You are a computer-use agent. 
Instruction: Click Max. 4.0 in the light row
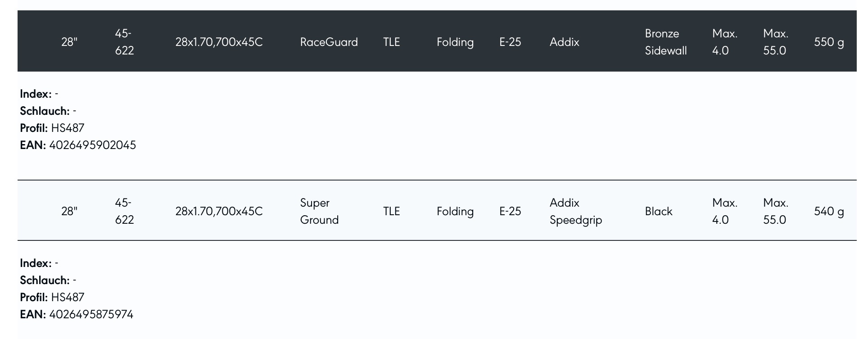[724, 211]
